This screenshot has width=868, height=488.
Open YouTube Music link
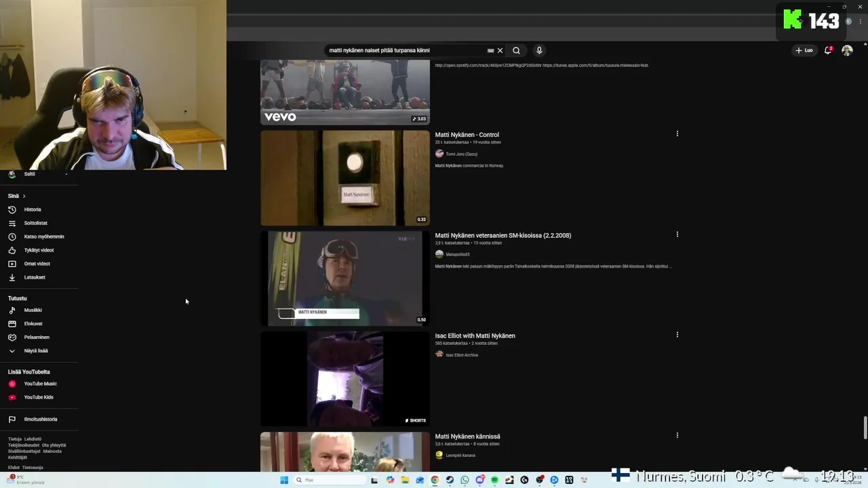[x=40, y=384]
